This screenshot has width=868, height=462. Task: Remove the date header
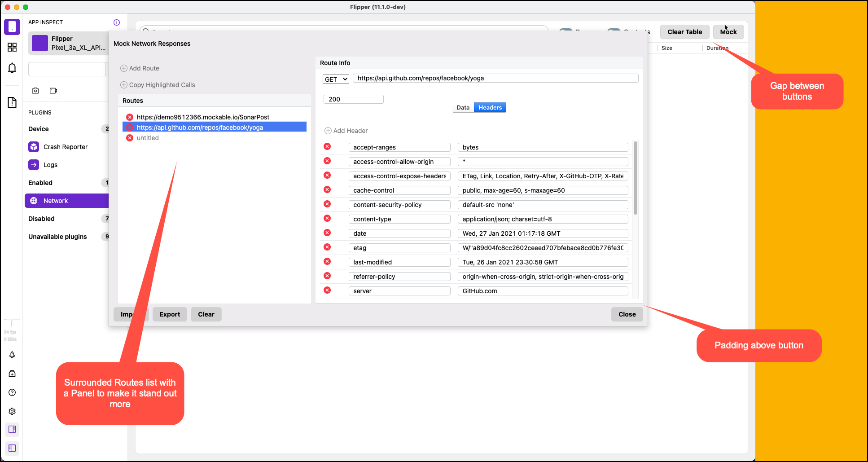327,233
